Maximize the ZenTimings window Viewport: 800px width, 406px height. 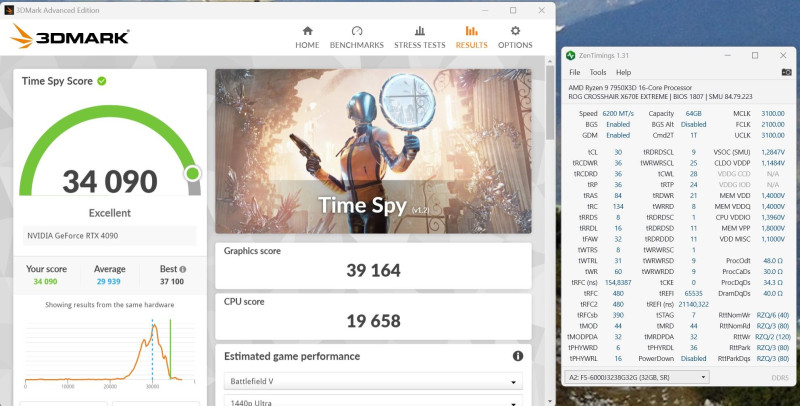click(x=755, y=56)
